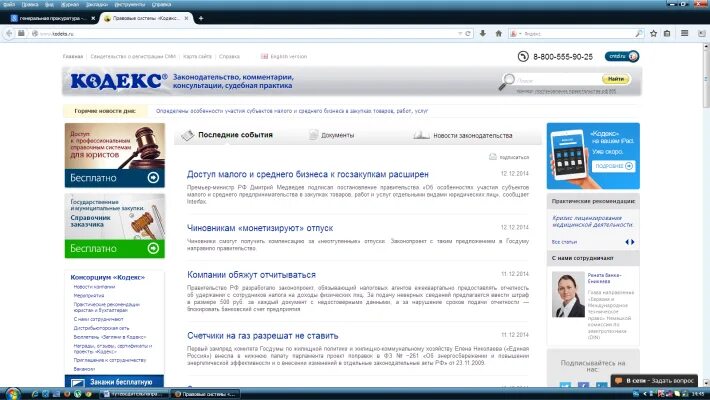Close the 'генеральная прокуратура' tab

click(93, 18)
